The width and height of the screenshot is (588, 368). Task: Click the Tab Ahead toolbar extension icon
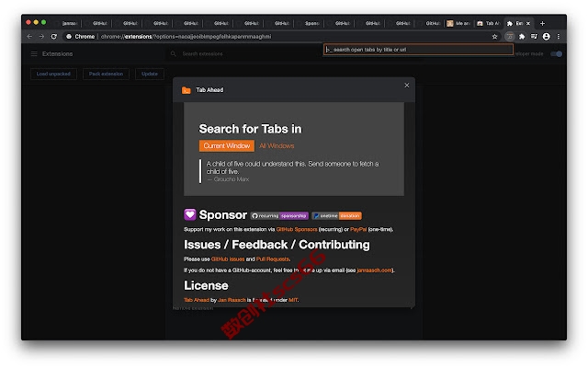pos(509,37)
